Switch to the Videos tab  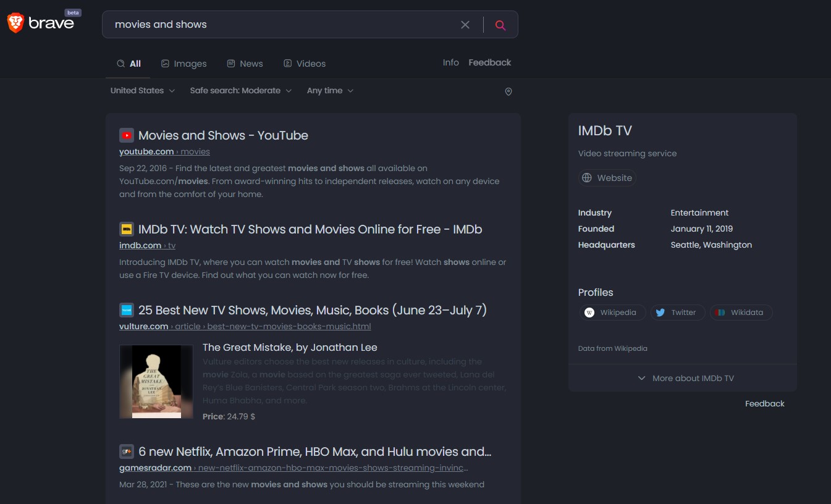304,64
